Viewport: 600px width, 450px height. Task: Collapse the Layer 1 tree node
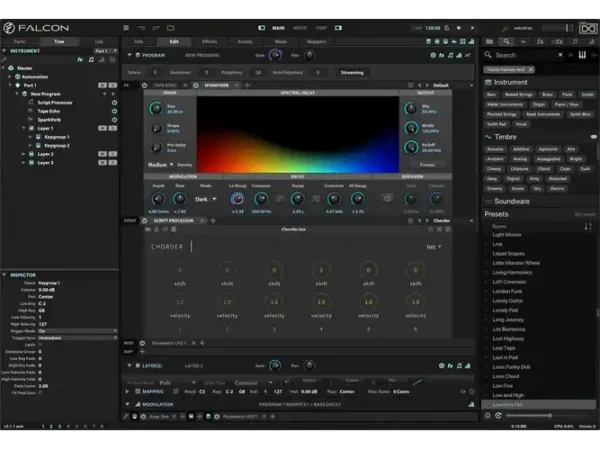24,128
